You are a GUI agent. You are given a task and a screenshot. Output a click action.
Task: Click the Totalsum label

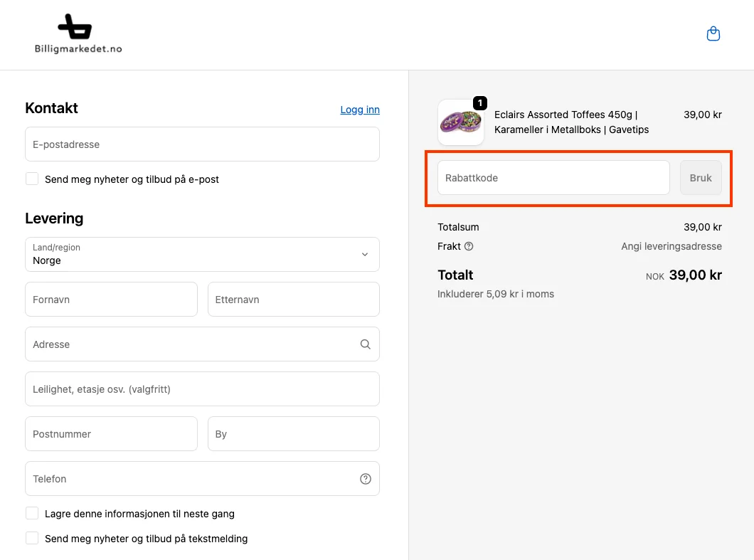[x=458, y=227]
